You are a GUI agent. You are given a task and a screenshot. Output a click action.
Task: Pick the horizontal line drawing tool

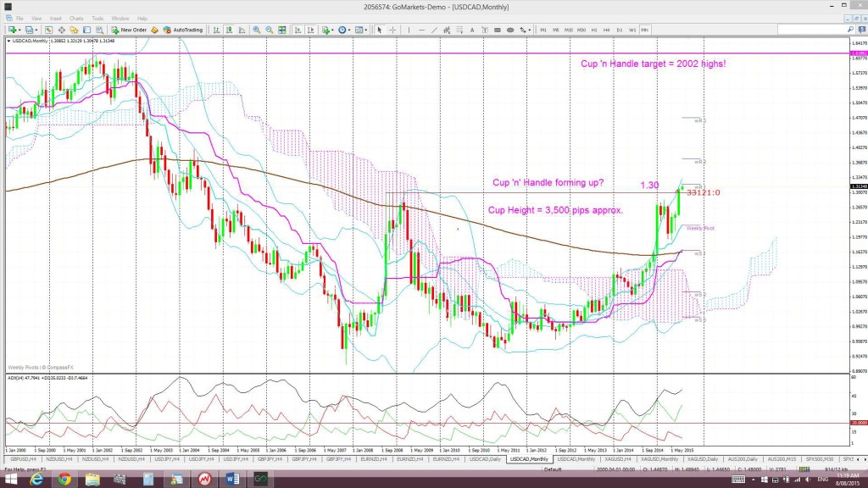point(421,30)
